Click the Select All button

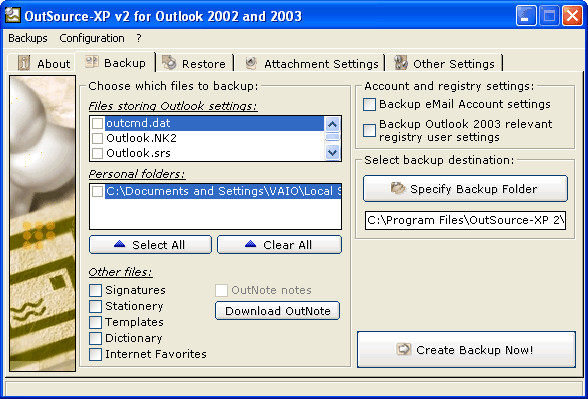[x=150, y=244]
